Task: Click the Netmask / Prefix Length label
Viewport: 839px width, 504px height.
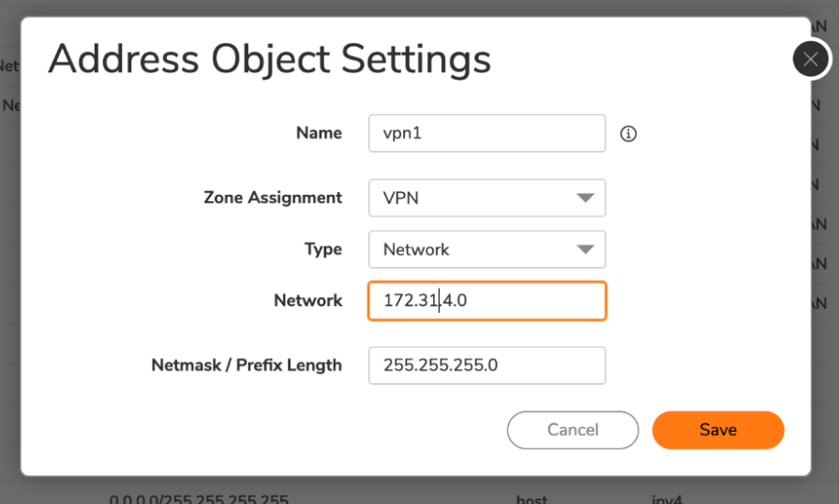Action: (x=247, y=365)
